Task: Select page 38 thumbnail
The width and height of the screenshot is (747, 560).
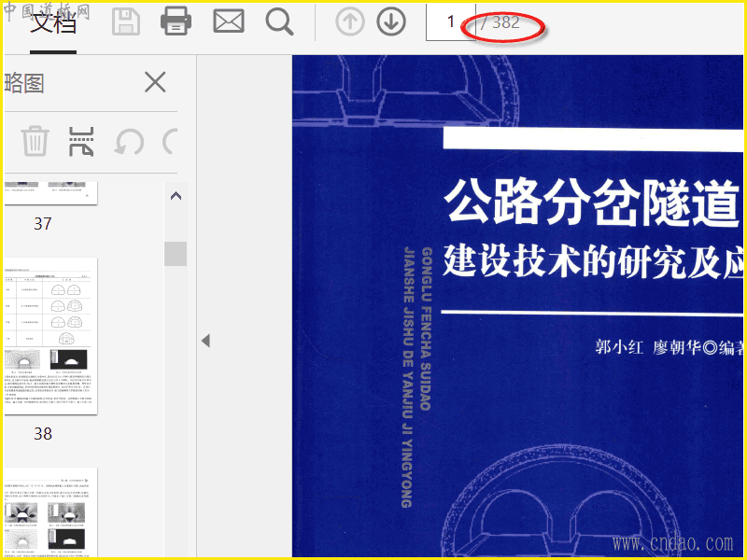Action: [x=50, y=336]
